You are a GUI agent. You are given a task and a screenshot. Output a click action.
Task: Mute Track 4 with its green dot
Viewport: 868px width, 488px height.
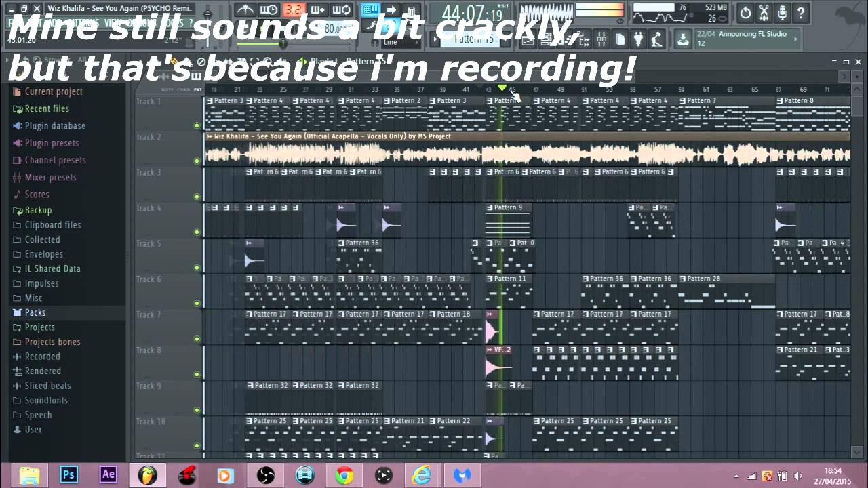pos(197,232)
